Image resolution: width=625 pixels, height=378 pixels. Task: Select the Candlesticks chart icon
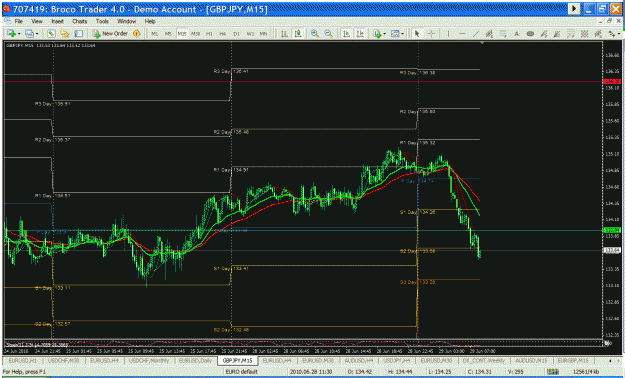(x=297, y=34)
